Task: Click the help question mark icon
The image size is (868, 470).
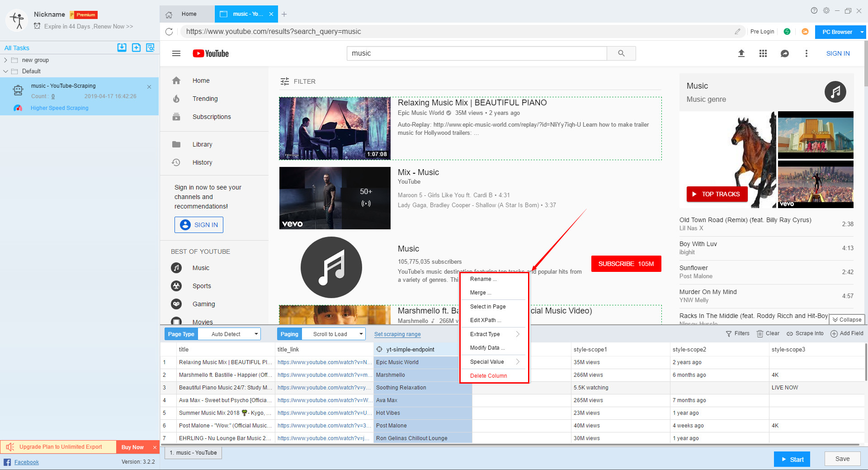Action: (x=814, y=10)
